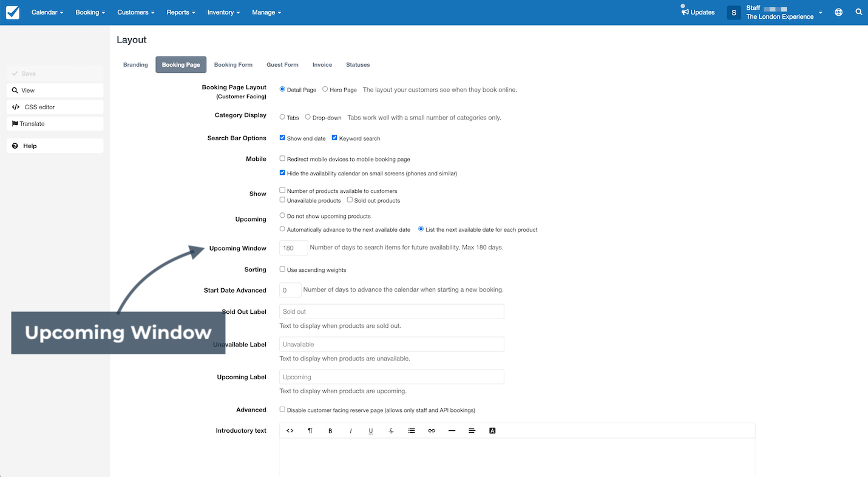The image size is (868, 477).
Task: Toggle the Keyword search checkbox
Action: point(334,138)
